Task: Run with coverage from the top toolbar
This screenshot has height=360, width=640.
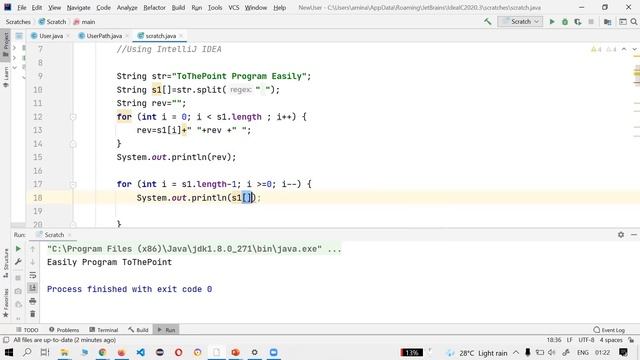Action: click(x=578, y=22)
